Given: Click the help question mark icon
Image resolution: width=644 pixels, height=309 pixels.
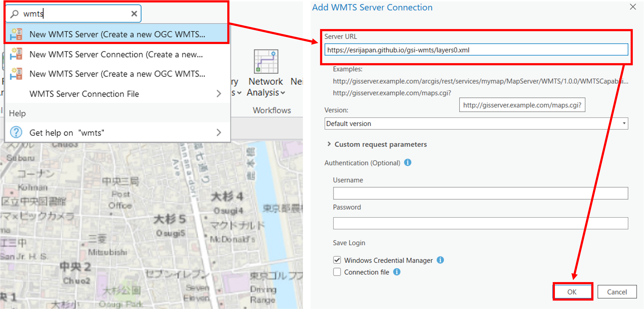Looking at the screenshot, I should (16, 132).
